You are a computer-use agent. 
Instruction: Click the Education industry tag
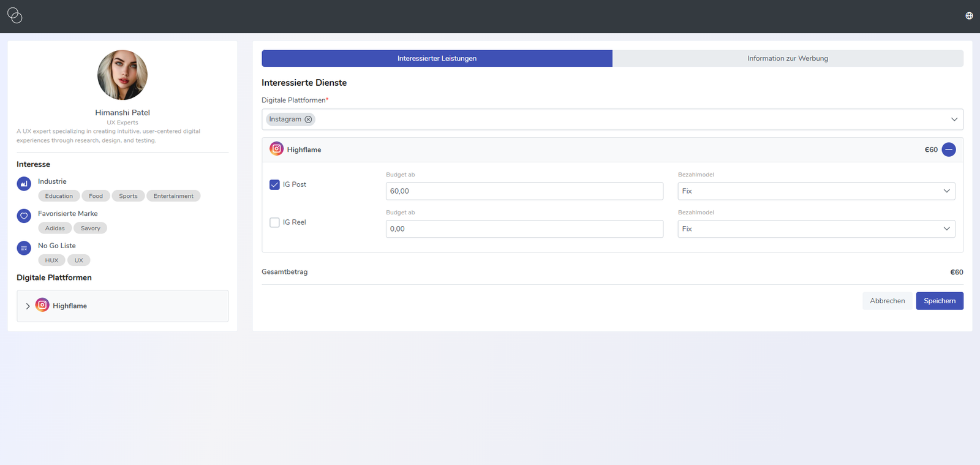pyautogui.click(x=59, y=196)
